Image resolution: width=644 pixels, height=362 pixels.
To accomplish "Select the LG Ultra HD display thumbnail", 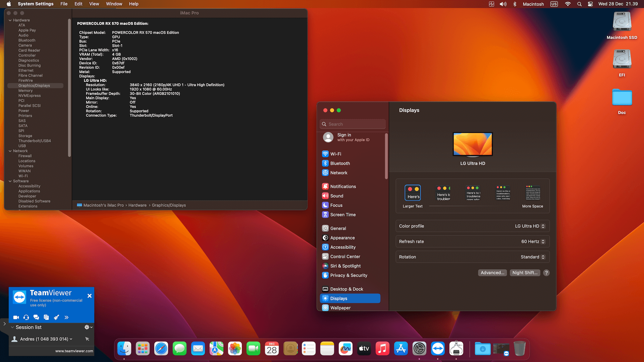I will point(473,144).
